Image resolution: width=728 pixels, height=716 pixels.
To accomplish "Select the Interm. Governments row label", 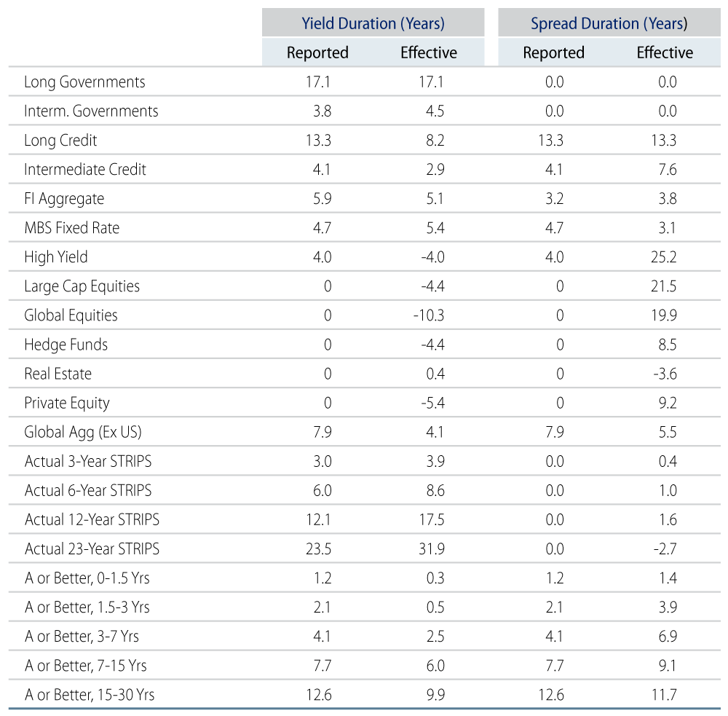I will 91,111.
